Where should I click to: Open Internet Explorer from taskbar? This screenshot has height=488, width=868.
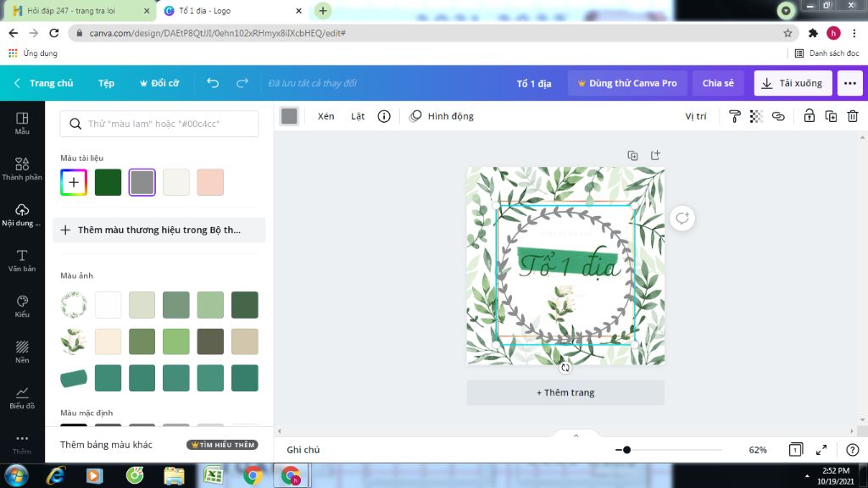[x=55, y=476]
